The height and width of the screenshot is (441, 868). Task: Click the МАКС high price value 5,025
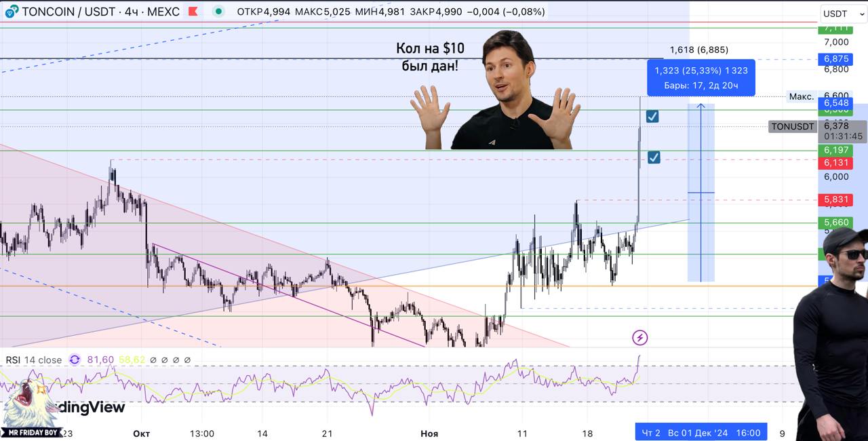[337, 12]
